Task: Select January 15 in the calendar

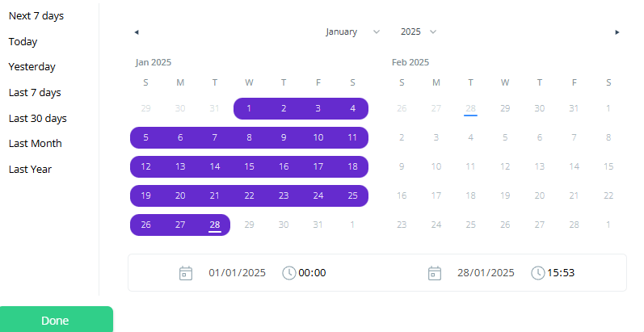Action: click(x=249, y=166)
